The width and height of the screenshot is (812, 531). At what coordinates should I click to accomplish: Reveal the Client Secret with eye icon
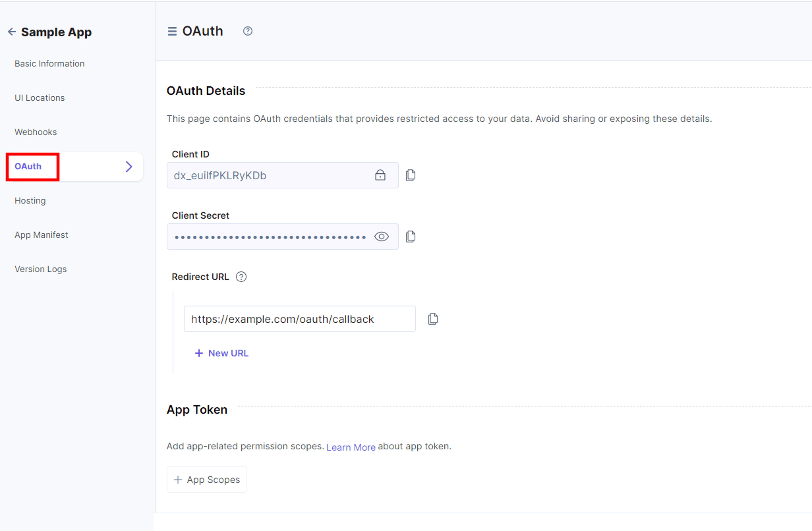coord(381,236)
